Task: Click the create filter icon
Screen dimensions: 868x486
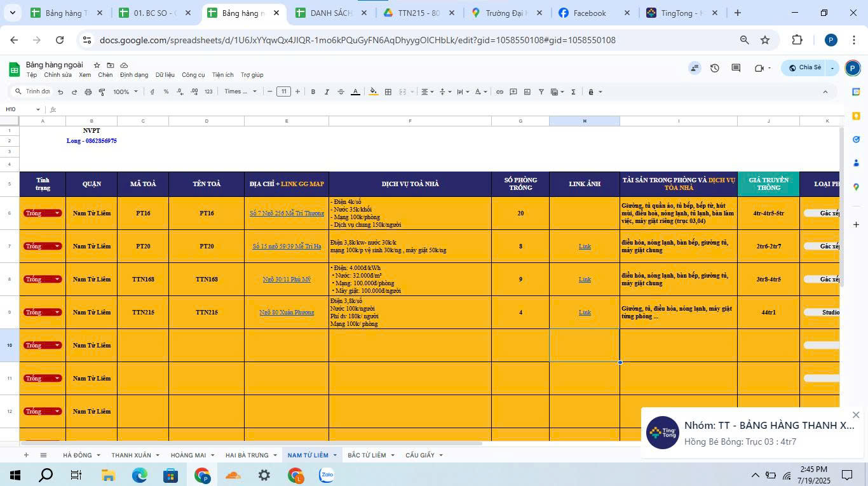Action: [x=541, y=92]
